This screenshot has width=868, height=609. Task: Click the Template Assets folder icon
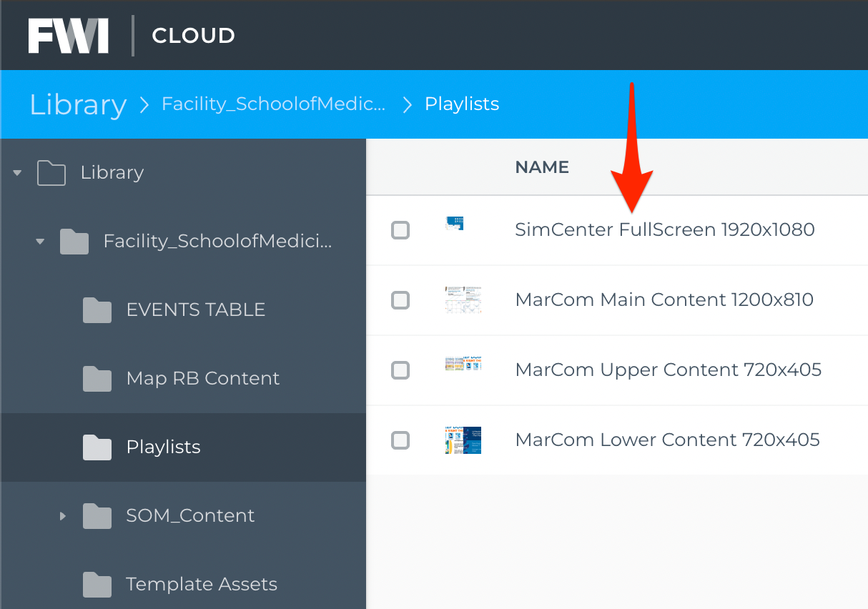[x=97, y=585]
